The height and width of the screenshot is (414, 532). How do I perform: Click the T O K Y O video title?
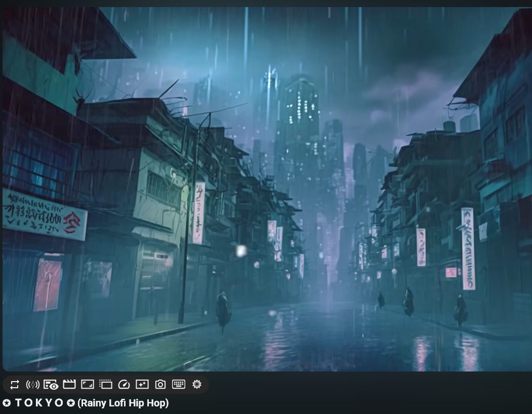coord(85,403)
